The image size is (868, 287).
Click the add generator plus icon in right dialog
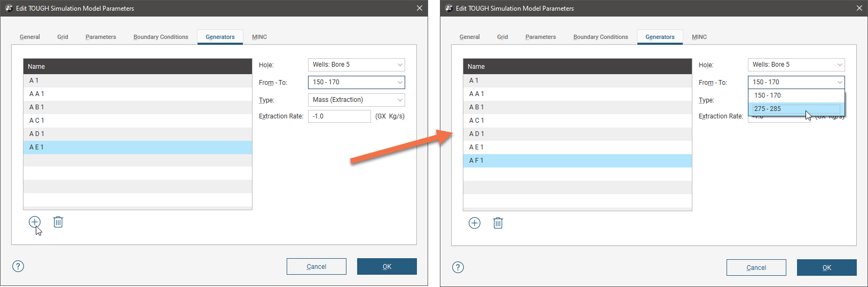click(475, 223)
